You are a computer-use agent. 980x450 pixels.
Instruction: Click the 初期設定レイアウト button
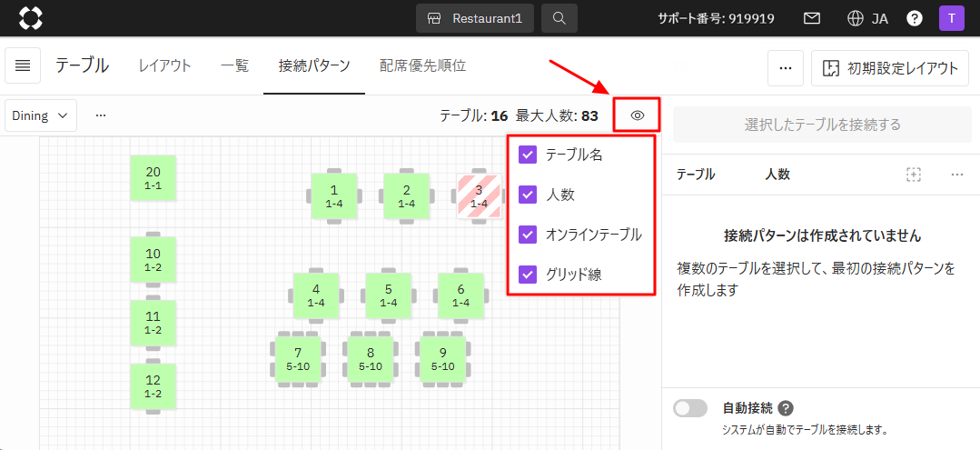coord(892,67)
